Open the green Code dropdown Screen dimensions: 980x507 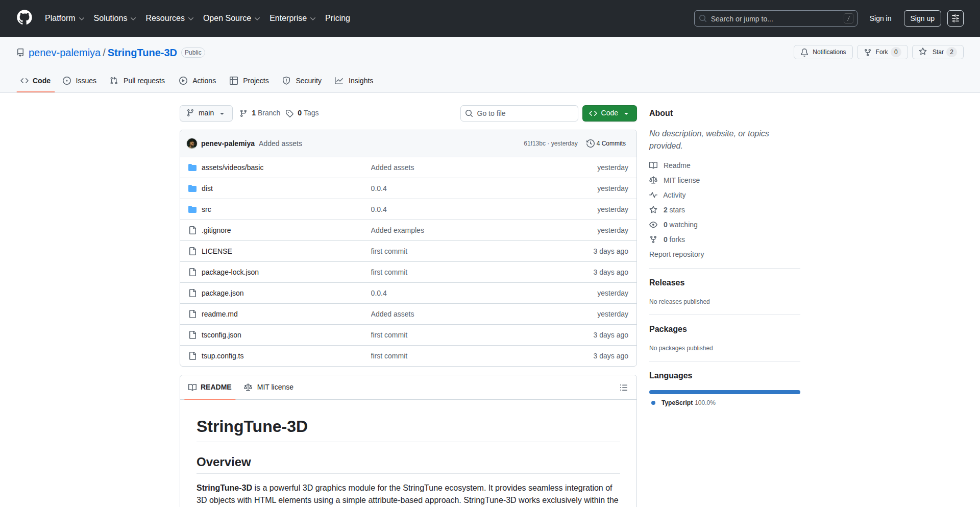pos(609,113)
